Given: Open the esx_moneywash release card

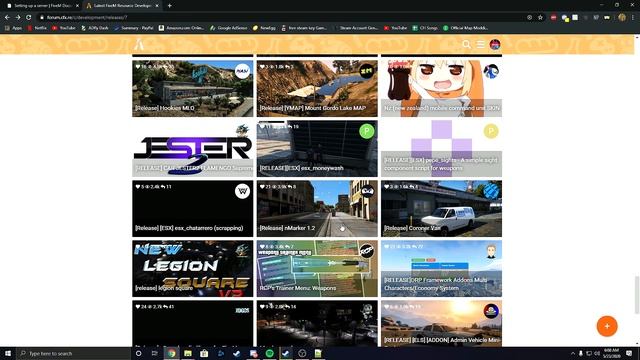Looking at the screenshot, I should [317, 149].
